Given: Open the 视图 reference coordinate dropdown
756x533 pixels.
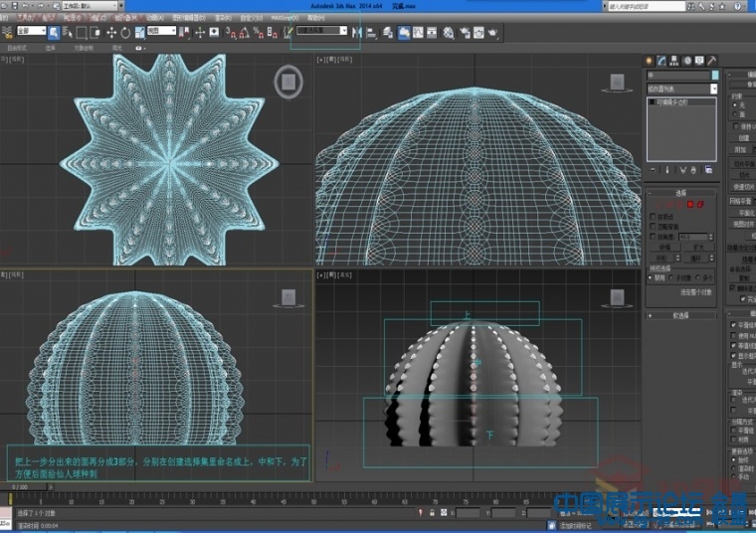Looking at the screenshot, I should click(x=161, y=31).
